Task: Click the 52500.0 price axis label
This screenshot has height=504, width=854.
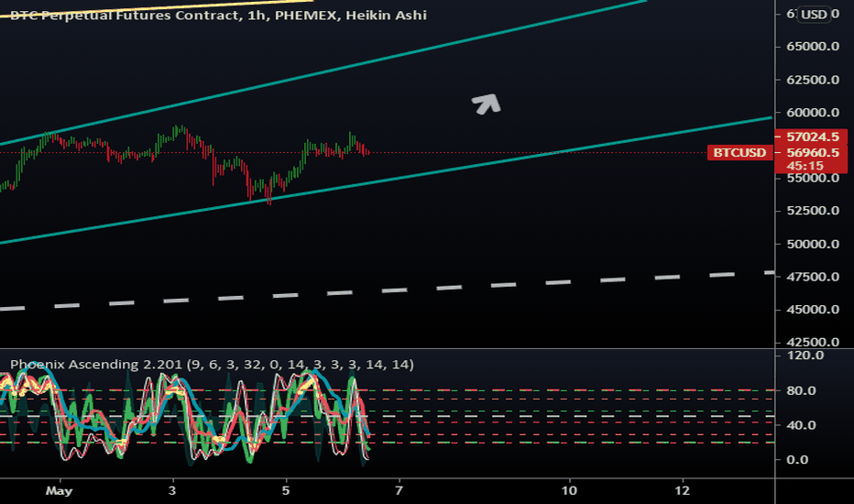Action: 813,211
